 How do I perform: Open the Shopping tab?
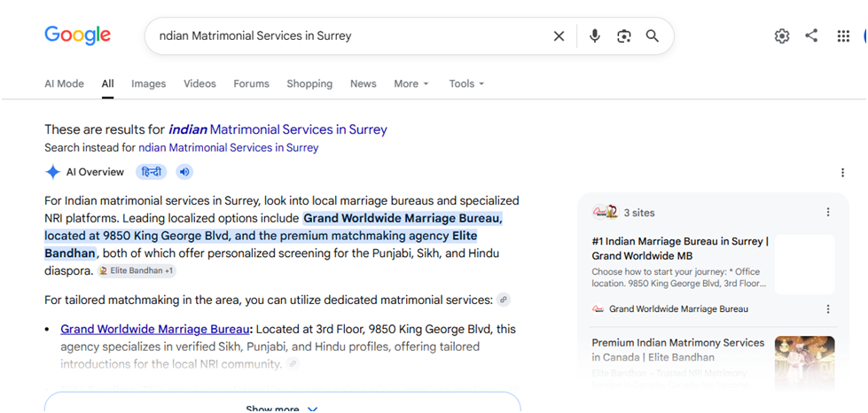tap(309, 83)
